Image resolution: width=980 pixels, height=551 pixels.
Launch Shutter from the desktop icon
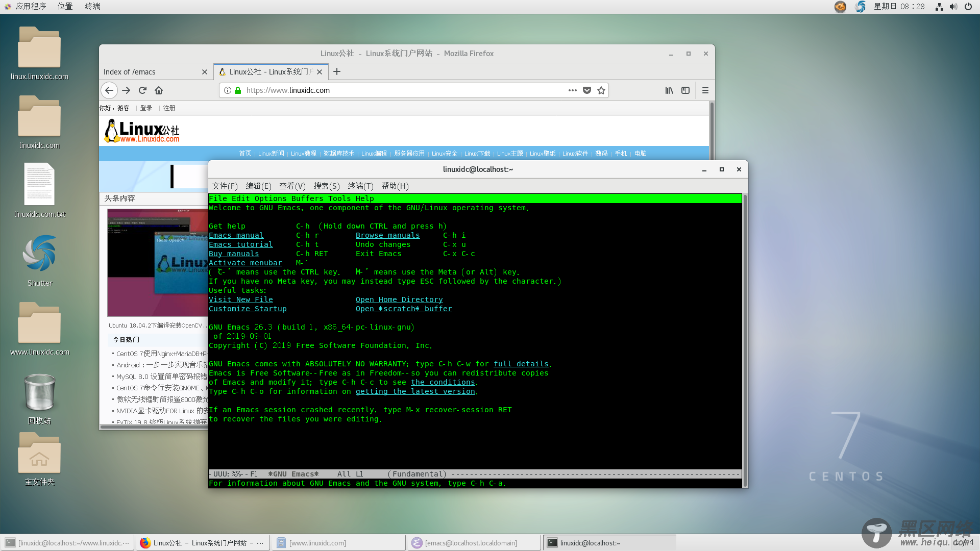[39, 260]
